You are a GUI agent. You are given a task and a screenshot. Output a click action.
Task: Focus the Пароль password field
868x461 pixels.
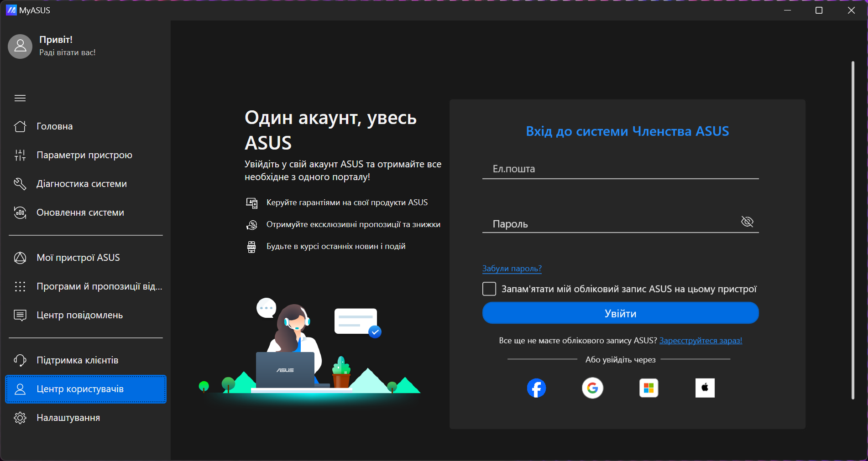point(621,223)
